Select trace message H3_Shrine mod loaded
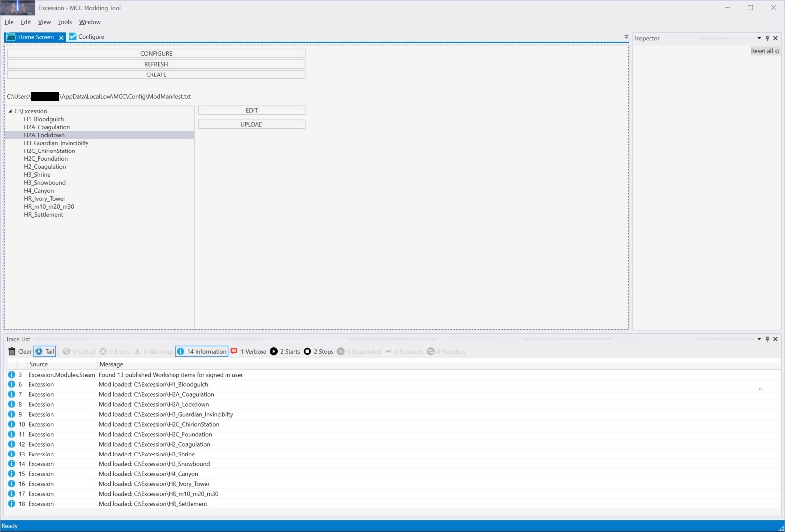 [147, 454]
